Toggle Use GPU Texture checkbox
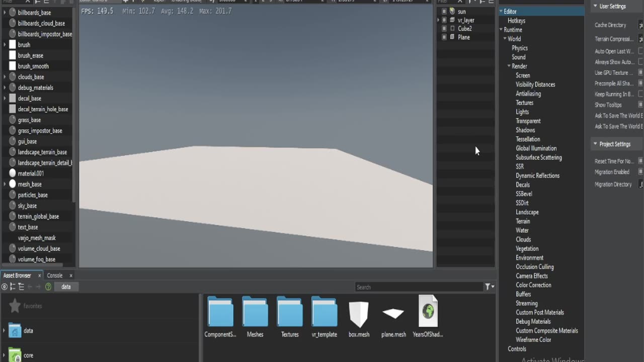The width and height of the screenshot is (644, 362). (x=640, y=72)
